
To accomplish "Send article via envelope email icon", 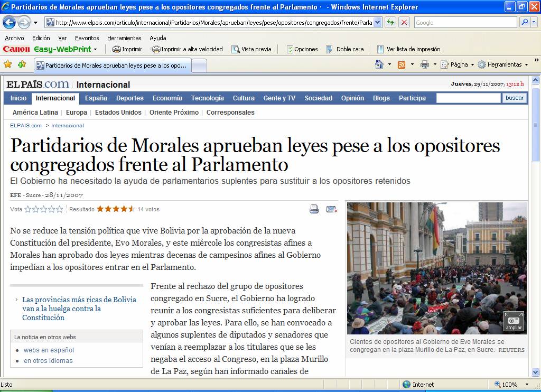I will point(331,209).
